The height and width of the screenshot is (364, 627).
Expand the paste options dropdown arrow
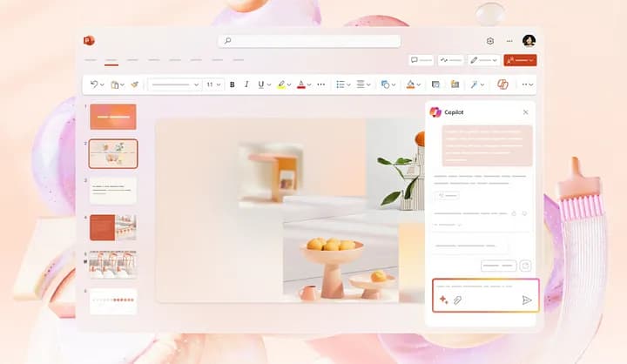click(x=122, y=84)
